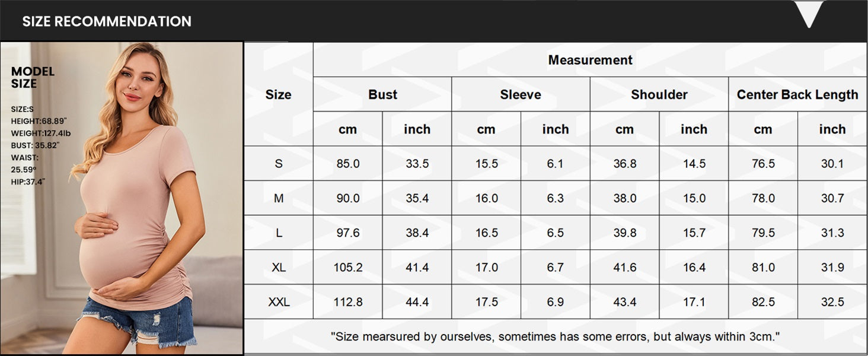Viewport: 868px width, 356px height.
Task: Select the Shoulder column header
Action: pos(659,94)
